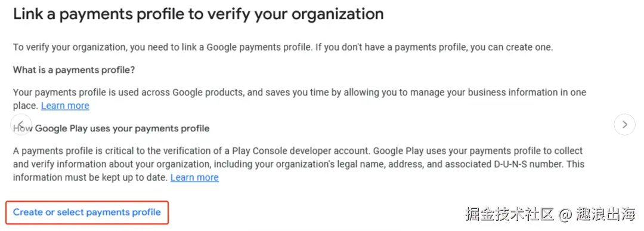The width and height of the screenshot is (644, 231).
Task: Click the @ symbol in the watermark
Action: pyautogui.click(x=565, y=214)
